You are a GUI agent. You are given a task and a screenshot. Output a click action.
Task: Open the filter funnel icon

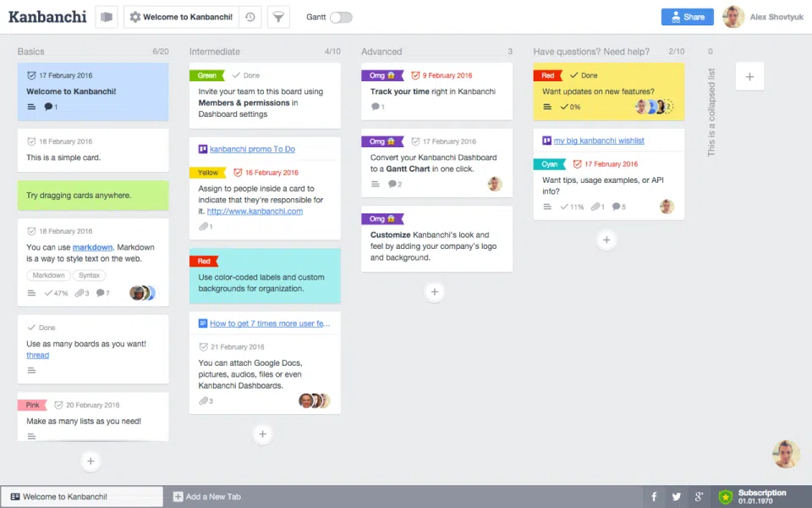point(278,17)
